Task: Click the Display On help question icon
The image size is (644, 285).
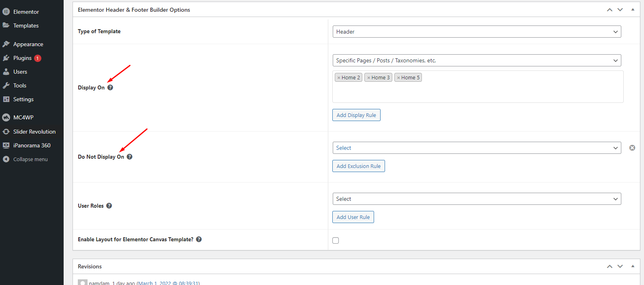Action: pos(110,87)
